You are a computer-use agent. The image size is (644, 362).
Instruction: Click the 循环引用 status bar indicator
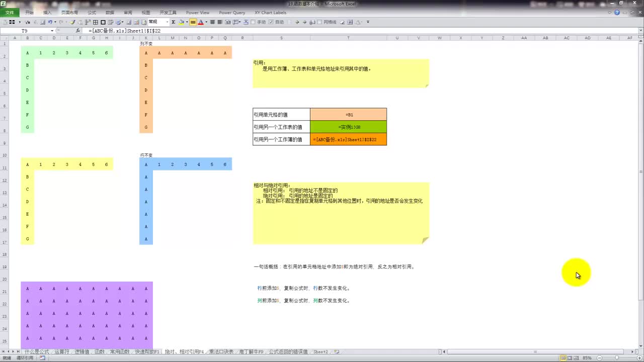25,357
